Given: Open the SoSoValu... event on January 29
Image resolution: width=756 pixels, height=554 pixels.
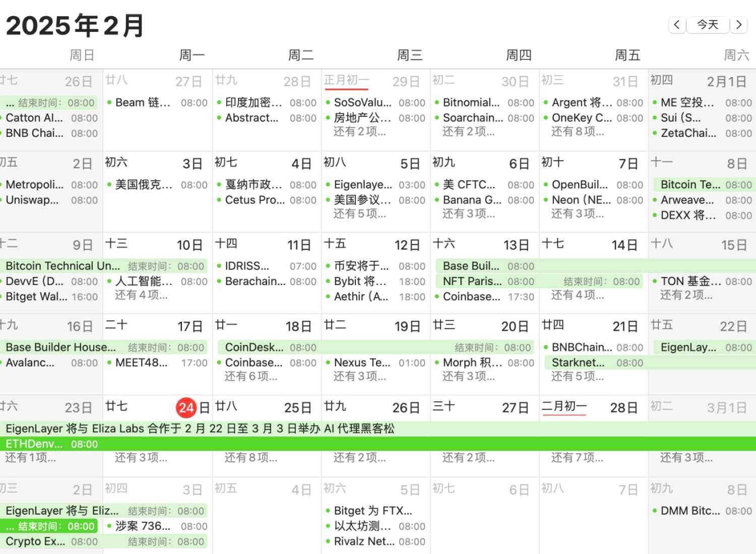Looking at the screenshot, I should (x=362, y=103).
